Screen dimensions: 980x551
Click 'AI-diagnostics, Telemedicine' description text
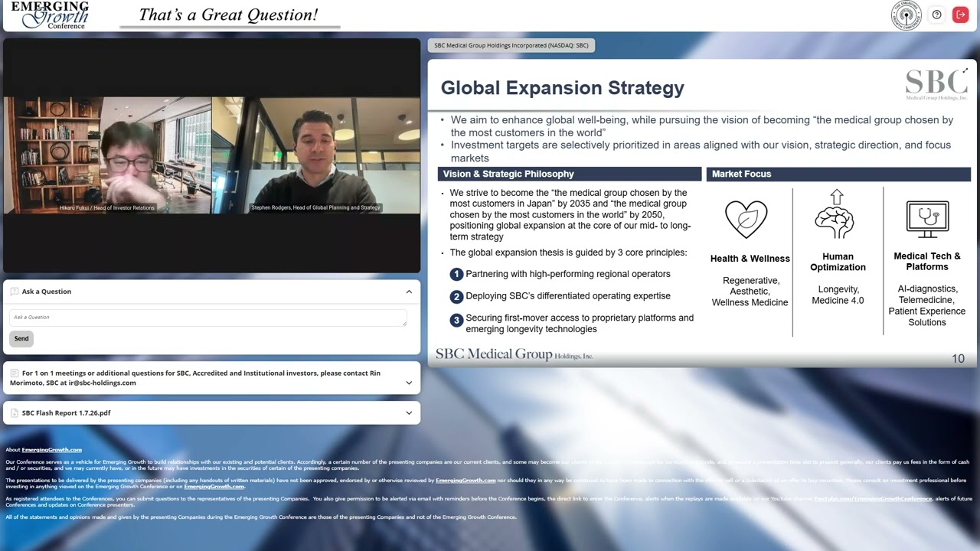pyautogui.click(x=927, y=305)
